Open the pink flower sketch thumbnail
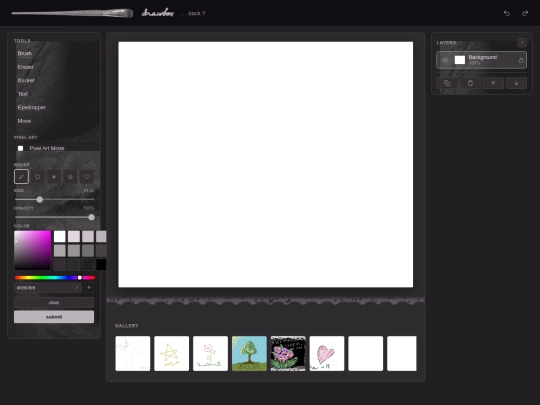 pos(210,354)
